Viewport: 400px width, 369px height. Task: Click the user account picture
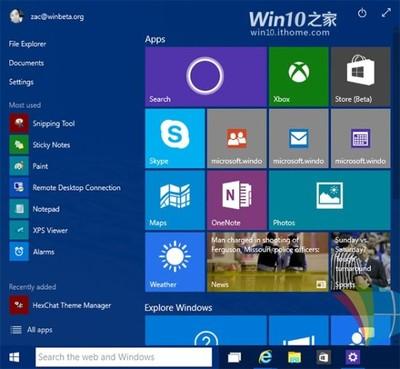coord(17,16)
